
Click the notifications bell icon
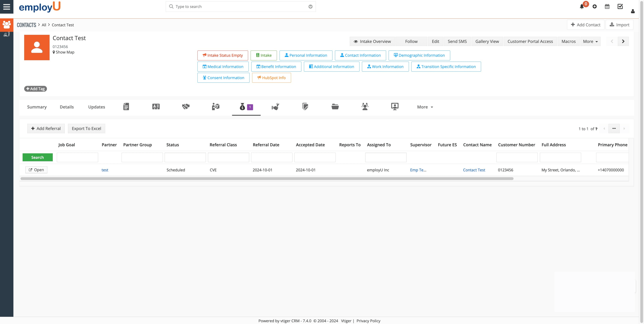(582, 7)
